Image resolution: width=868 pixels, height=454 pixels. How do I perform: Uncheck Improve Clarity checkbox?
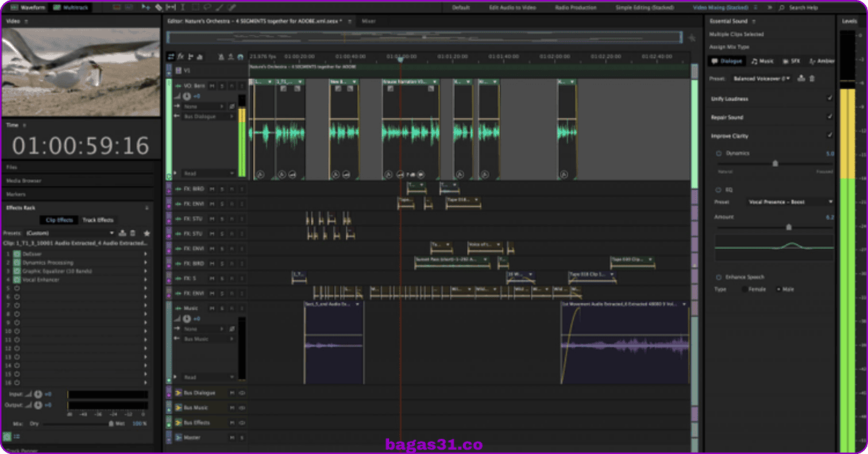click(x=830, y=136)
